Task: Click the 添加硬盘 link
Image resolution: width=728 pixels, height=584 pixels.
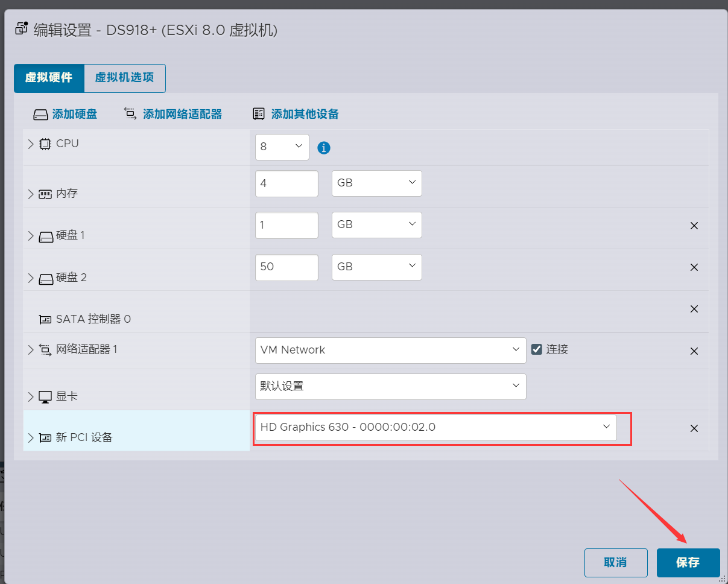Action: point(75,115)
